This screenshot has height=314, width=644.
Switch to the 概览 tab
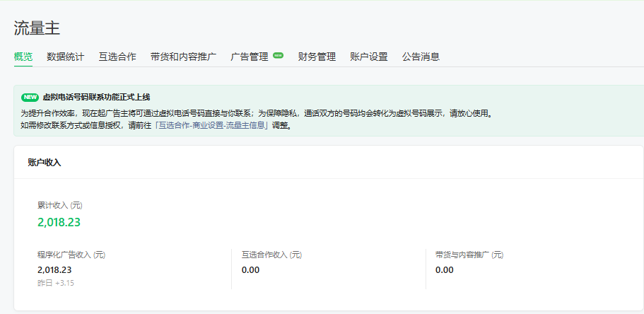(x=23, y=57)
